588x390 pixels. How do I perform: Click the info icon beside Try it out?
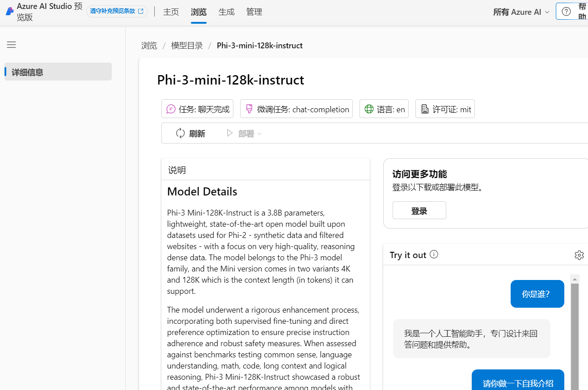coord(434,254)
